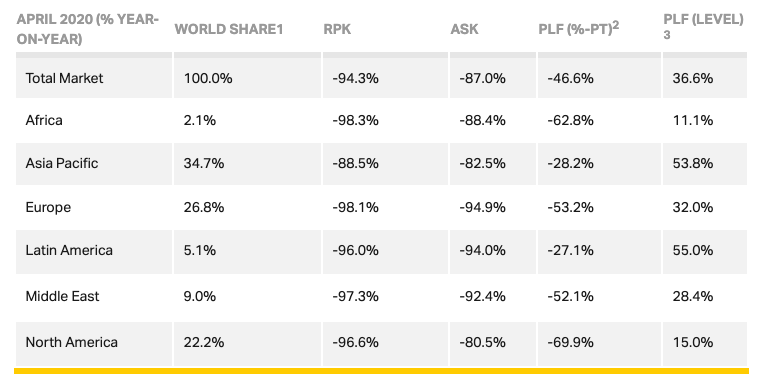Viewport: 760px width, 391px height.
Task: Click Europe's world share 26.8%
Action: tap(204, 207)
